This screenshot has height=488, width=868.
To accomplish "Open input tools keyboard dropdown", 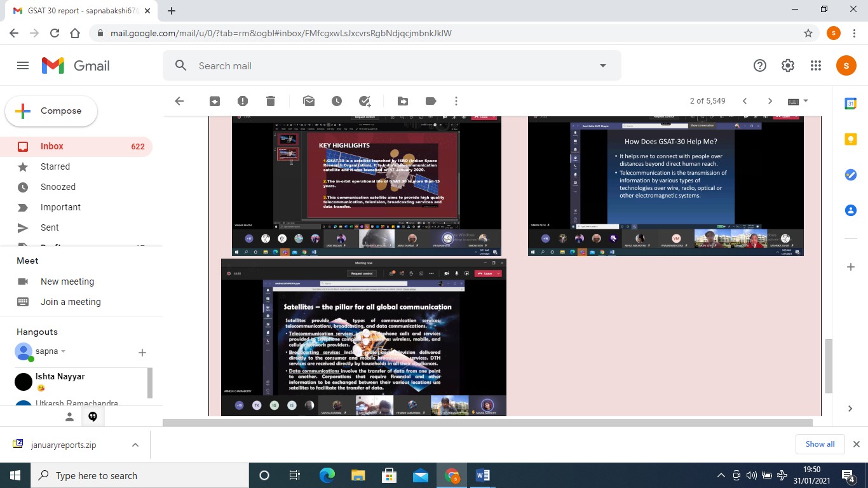I will (x=797, y=101).
